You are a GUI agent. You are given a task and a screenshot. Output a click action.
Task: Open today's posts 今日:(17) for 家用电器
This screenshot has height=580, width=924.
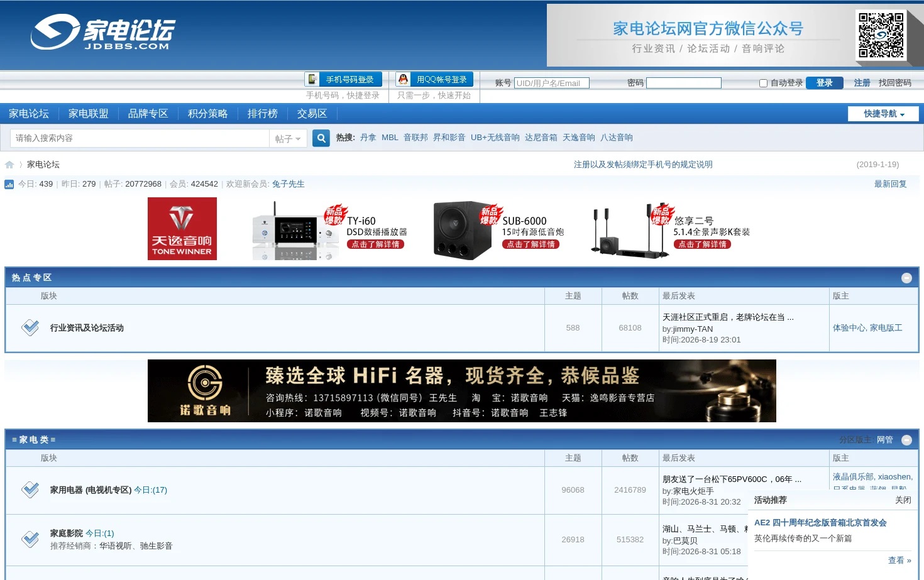point(151,490)
